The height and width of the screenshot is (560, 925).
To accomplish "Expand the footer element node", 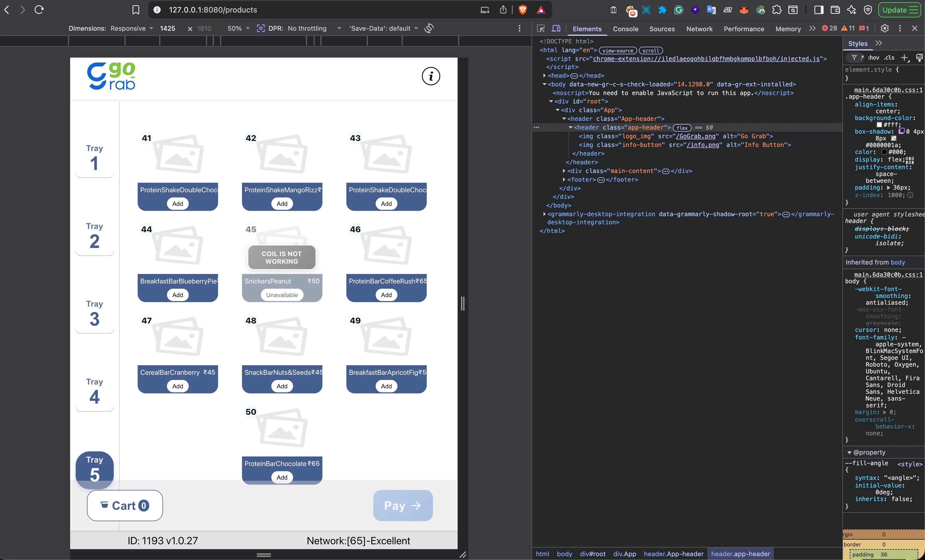I will click(564, 180).
